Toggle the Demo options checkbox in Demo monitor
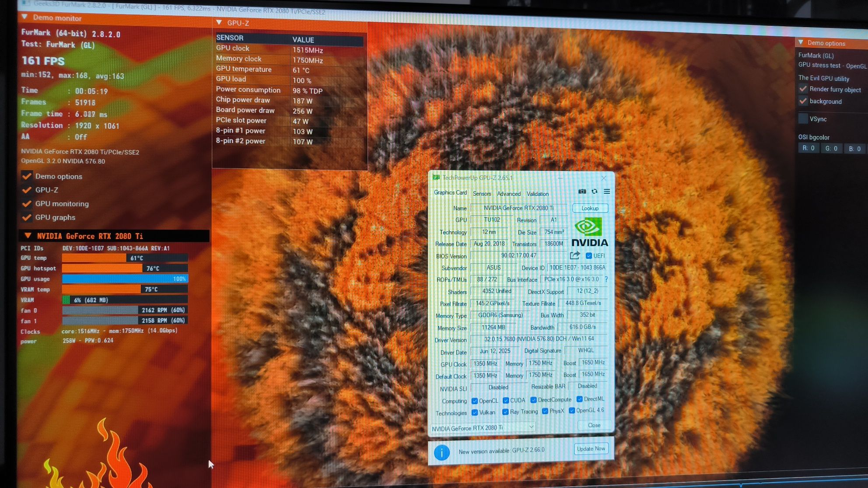This screenshot has height=488, width=868. click(x=27, y=176)
